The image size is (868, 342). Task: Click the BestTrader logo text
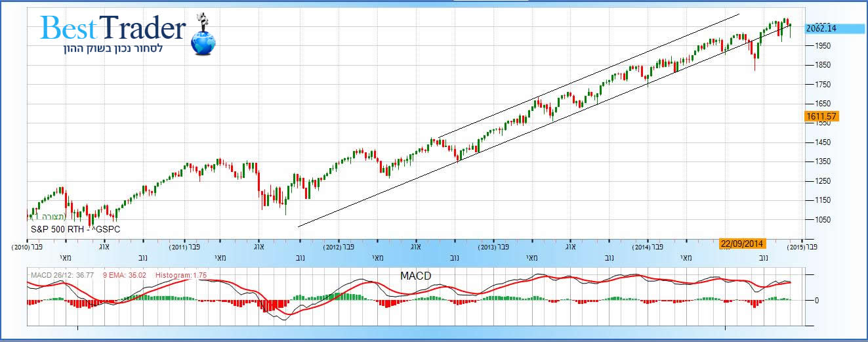[x=113, y=28]
